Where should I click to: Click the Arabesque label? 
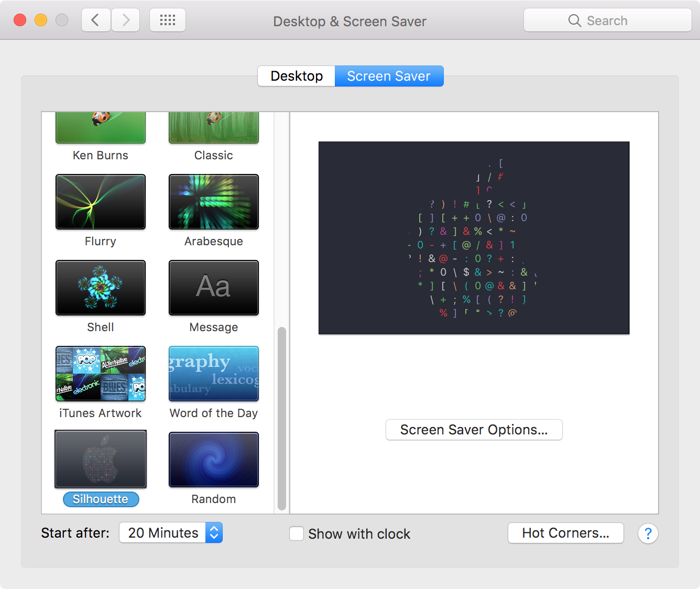click(x=214, y=242)
